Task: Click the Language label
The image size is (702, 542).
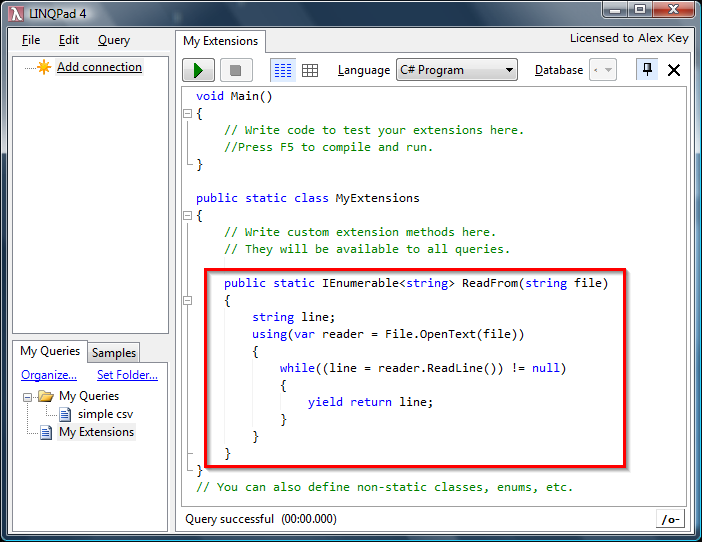Action: pos(364,70)
